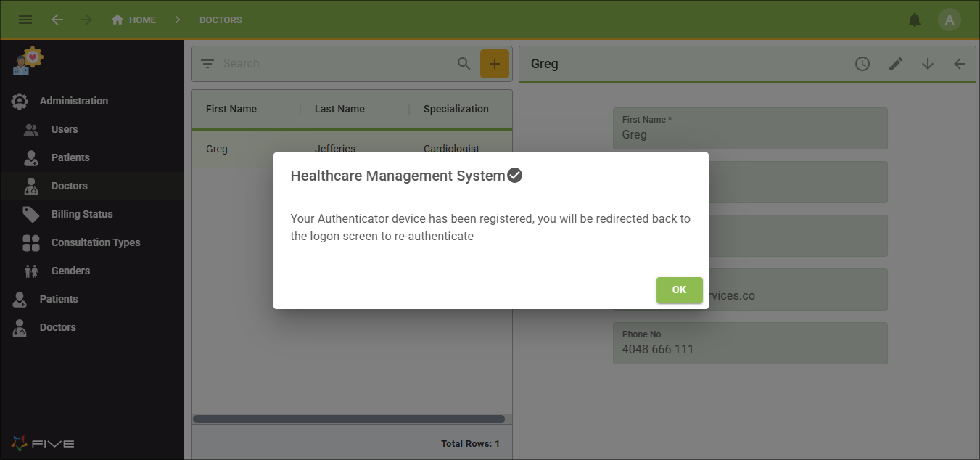This screenshot has width=980, height=460.
Task: Click the add new doctor plus button
Action: point(495,63)
